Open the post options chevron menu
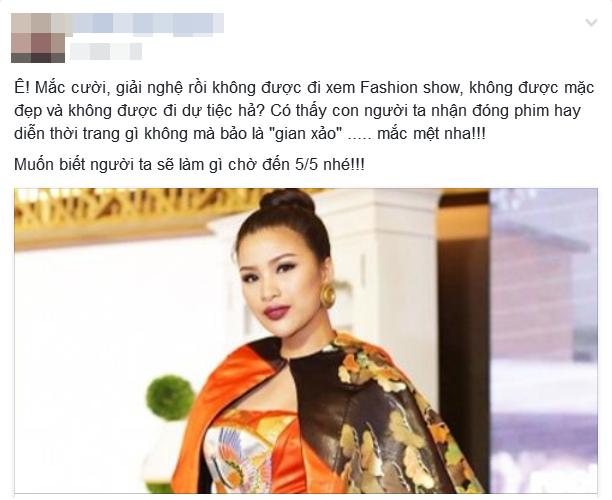Screen dimensions: 612x500 [591, 23]
